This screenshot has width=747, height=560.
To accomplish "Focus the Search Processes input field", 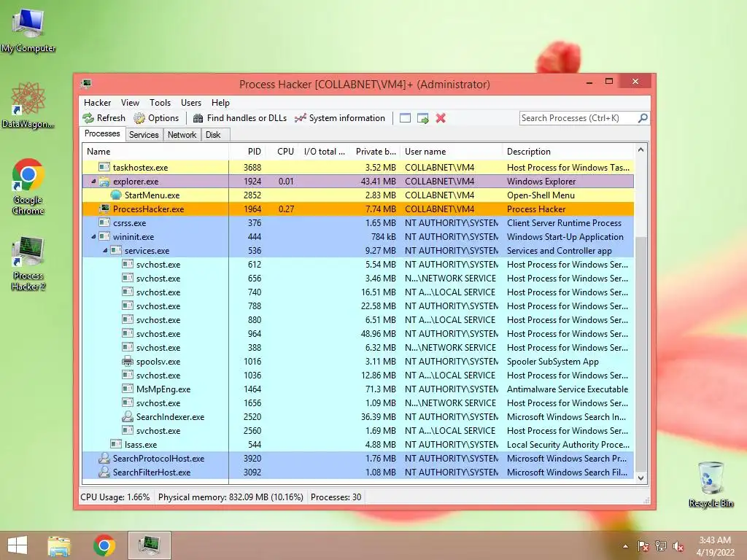I will point(578,118).
